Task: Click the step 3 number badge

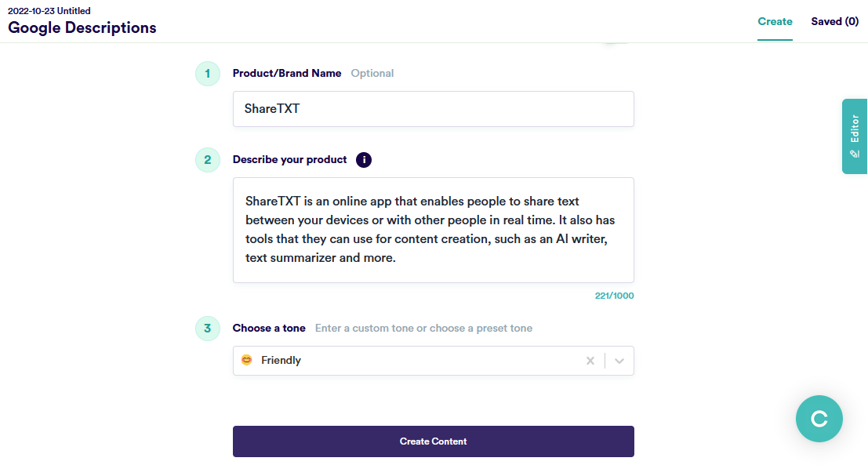Action: click(208, 329)
